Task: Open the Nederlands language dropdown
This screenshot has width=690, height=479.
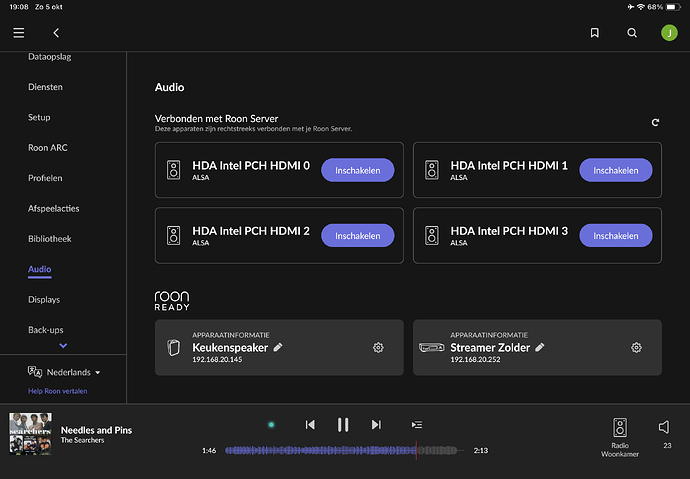Action: point(66,372)
